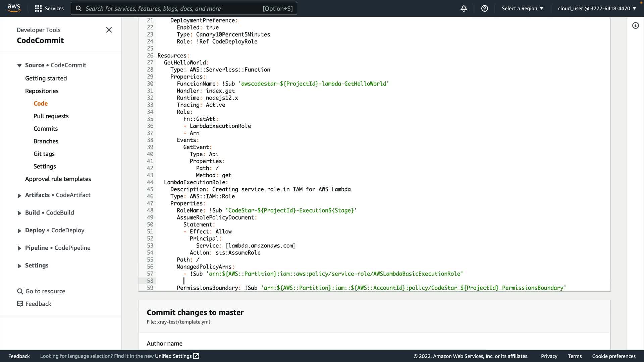Click the Feedback chat icon in sidebar
This screenshot has height=362, width=644.
pyautogui.click(x=20, y=304)
